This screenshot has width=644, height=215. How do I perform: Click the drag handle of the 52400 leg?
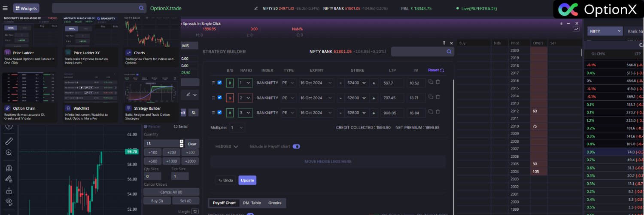pos(213,83)
